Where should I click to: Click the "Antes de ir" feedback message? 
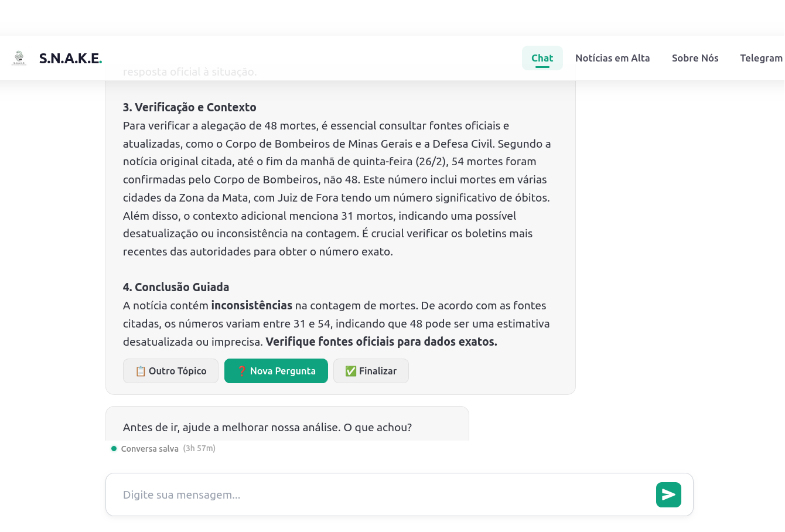click(x=267, y=428)
